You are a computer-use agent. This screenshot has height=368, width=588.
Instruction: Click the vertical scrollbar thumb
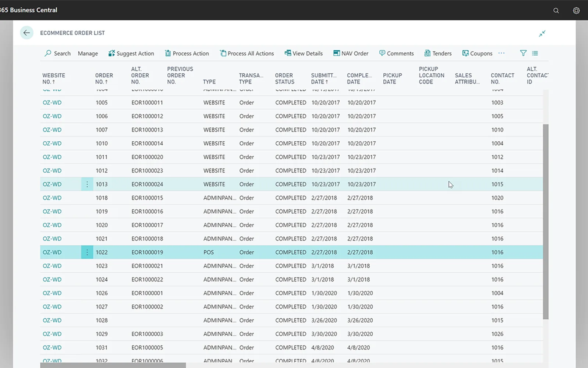click(x=546, y=222)
